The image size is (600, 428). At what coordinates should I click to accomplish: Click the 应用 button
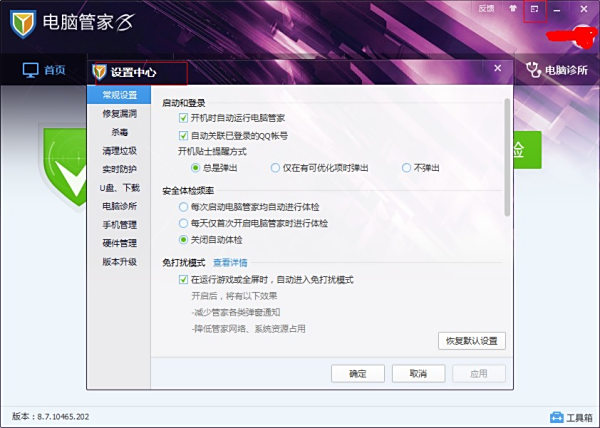tap(479, 373)
